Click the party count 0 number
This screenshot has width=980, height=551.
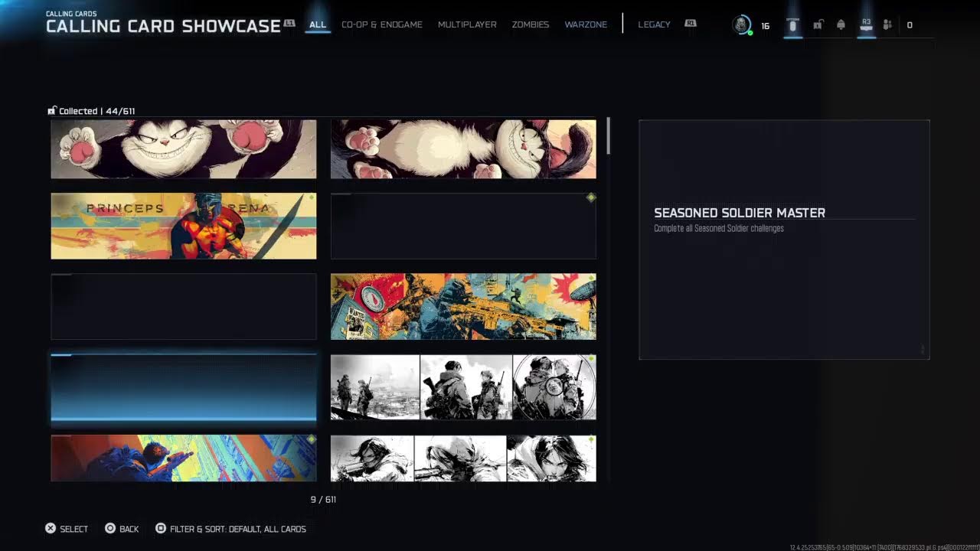click(910, 25)
